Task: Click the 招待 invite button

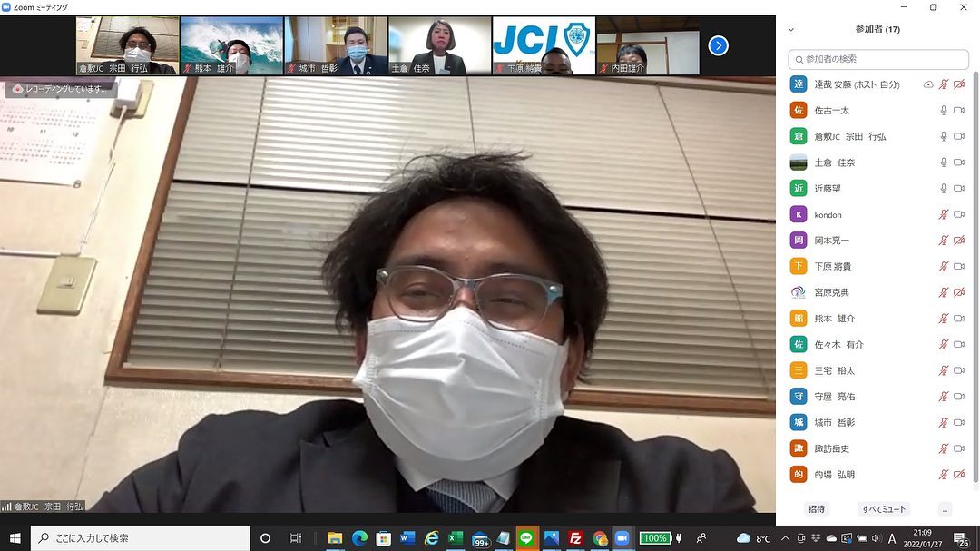Action: click(817, 509)
